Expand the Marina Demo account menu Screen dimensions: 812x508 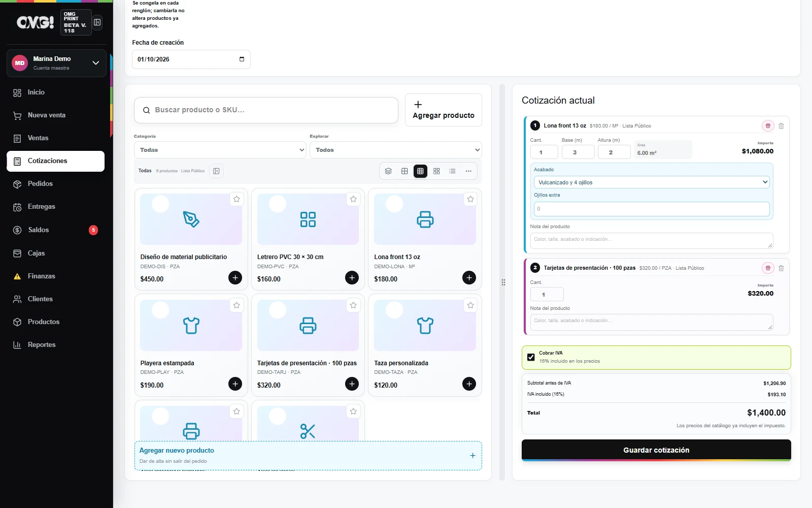coord(56,63)
